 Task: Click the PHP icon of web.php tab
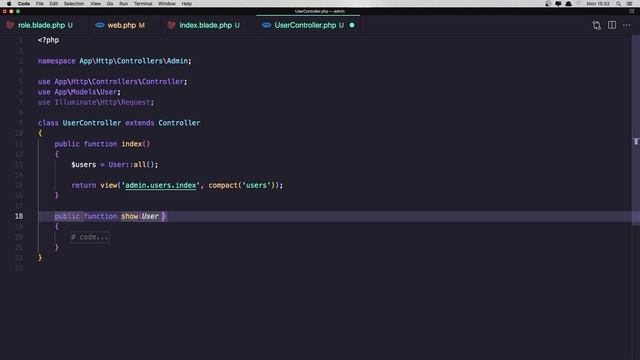100,25
